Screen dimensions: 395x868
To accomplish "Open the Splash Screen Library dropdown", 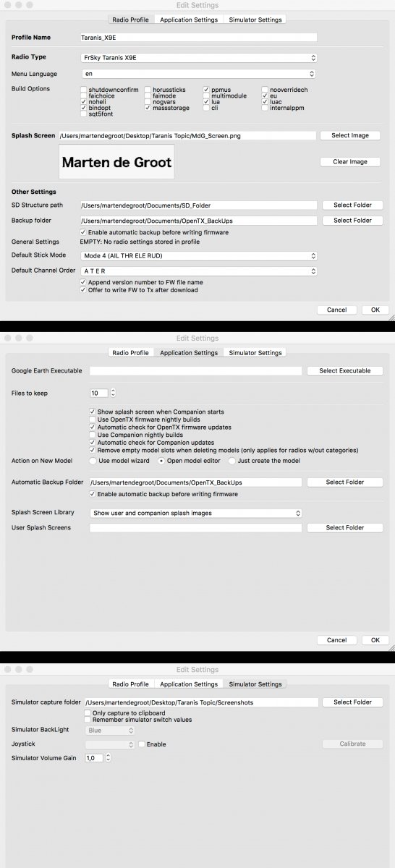I will tap(196, 513).
